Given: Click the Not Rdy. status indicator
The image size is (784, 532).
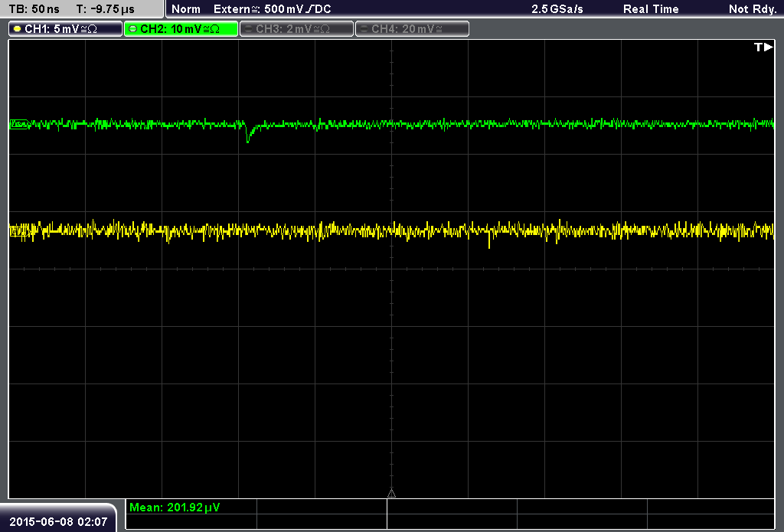Looking at the screenshot, I should (753, 9).
